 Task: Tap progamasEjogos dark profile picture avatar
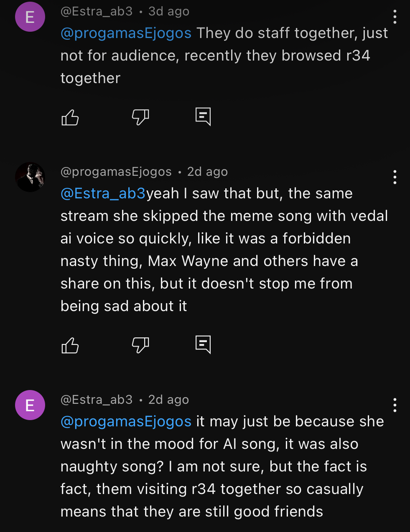30,177
